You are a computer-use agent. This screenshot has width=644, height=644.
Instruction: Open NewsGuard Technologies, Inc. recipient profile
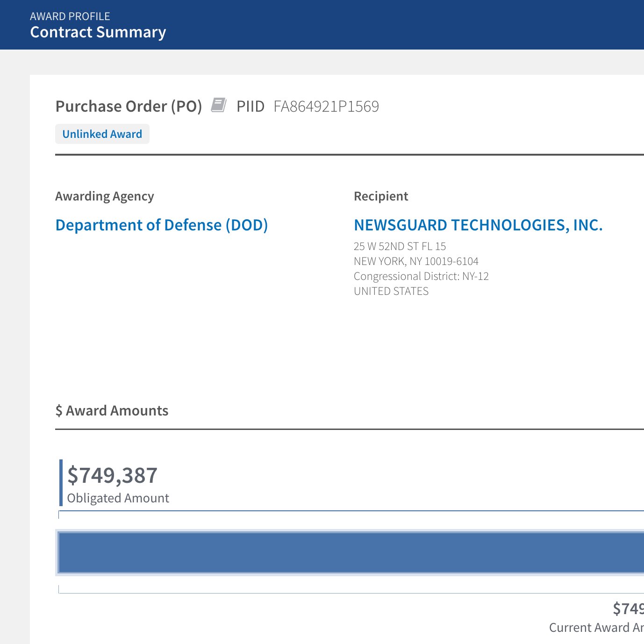pos(478,225)
